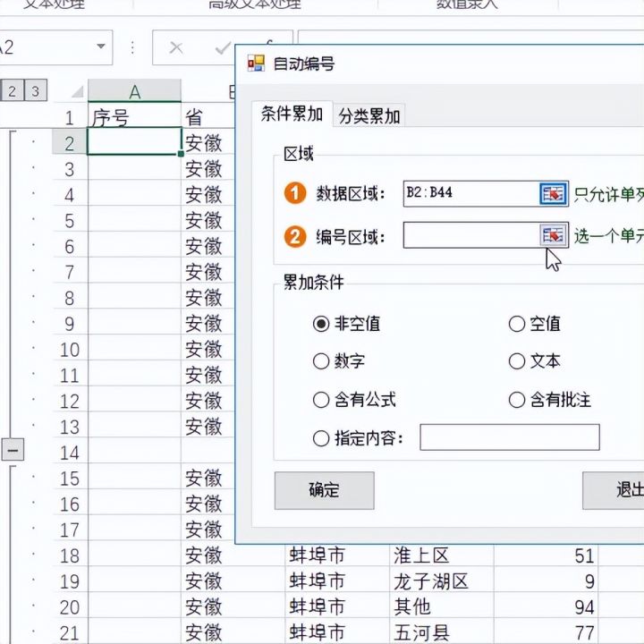The image size is (644, 644).
Task: Select column A header
Action: click(x=135, y=91)
